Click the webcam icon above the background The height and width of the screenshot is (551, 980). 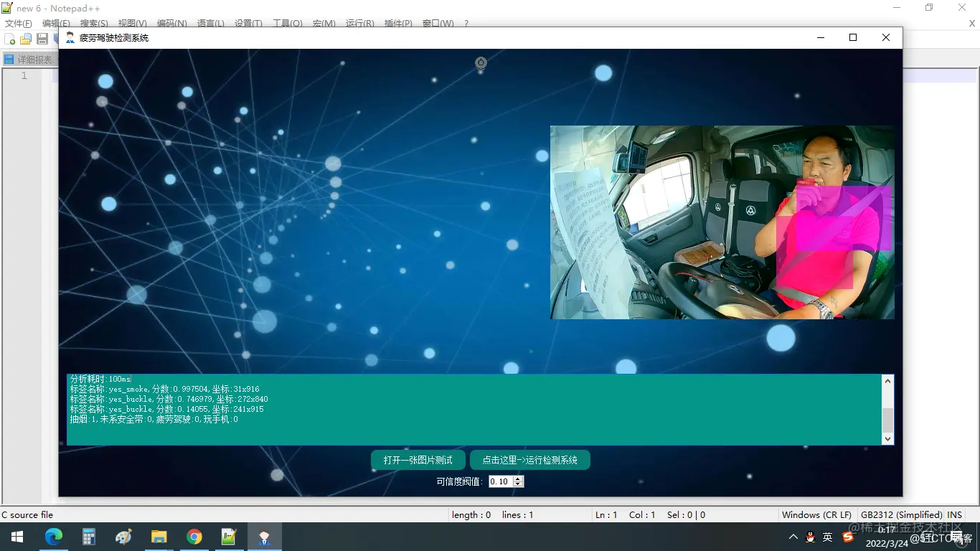click(x=481, y=64)
